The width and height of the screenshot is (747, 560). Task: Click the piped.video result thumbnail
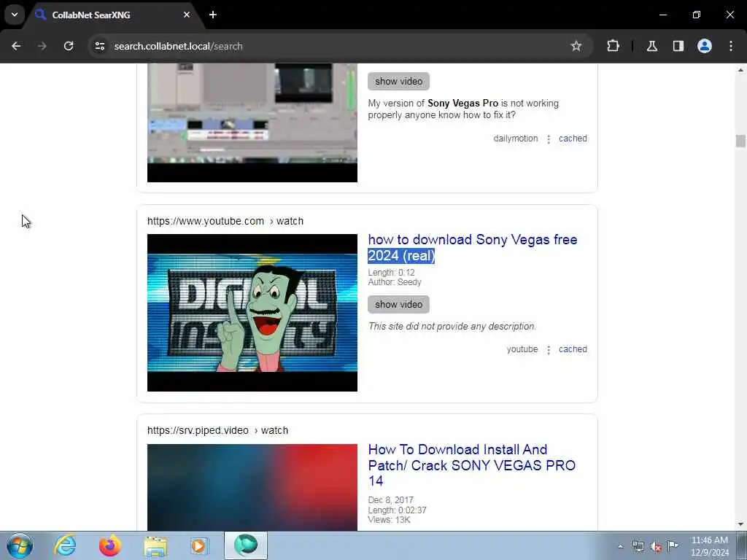pos(252,487)
